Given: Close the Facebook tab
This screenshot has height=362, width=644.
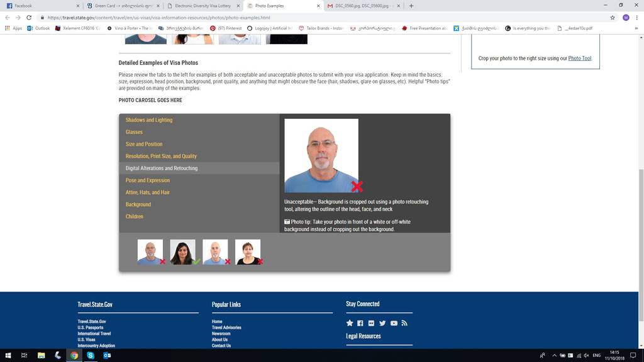Looking at the screenshot, I should click(x=77, y=6).
